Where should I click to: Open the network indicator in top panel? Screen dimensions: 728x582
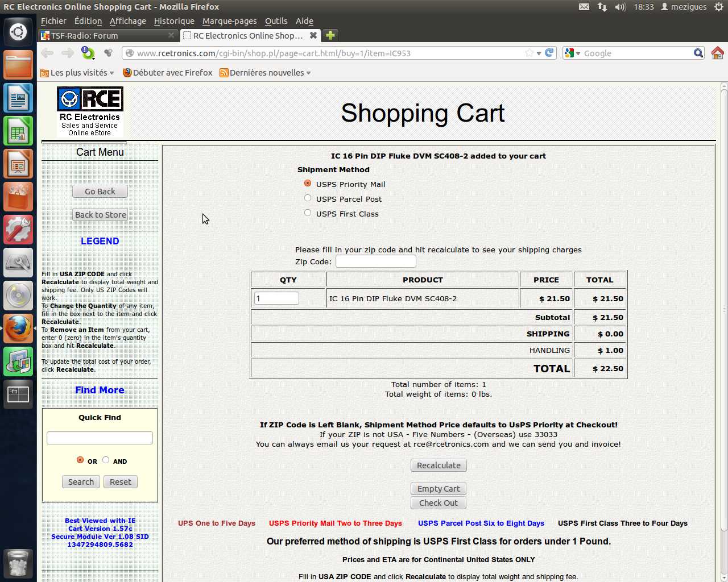coord(602,7)
